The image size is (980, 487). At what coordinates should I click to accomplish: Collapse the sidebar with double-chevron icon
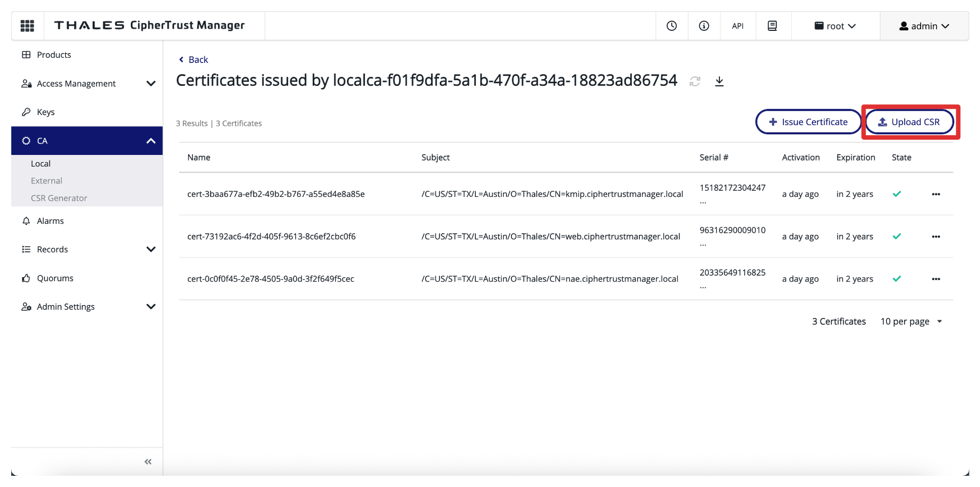148,462
